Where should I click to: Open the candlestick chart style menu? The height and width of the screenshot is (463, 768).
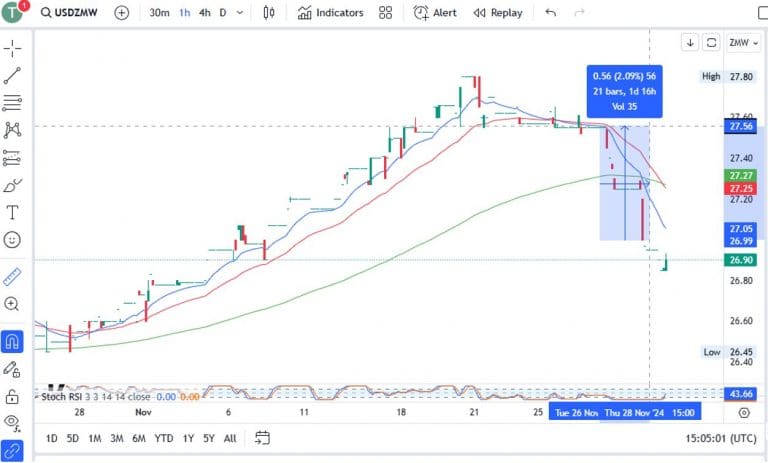point(268,13)
